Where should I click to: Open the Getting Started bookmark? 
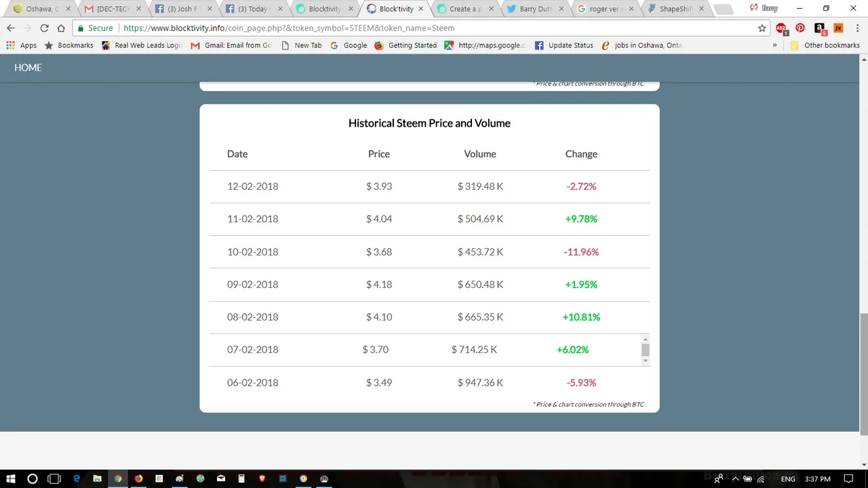[405, 45]
